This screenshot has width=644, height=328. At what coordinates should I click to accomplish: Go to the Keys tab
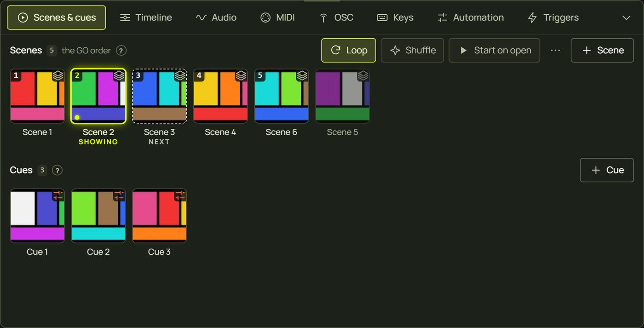click(395, 17)
